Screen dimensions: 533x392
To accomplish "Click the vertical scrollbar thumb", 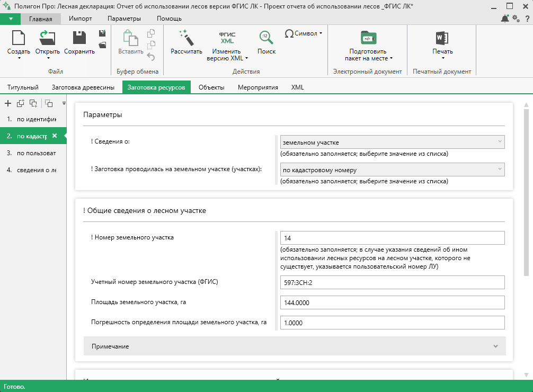I will click(526, 192).
